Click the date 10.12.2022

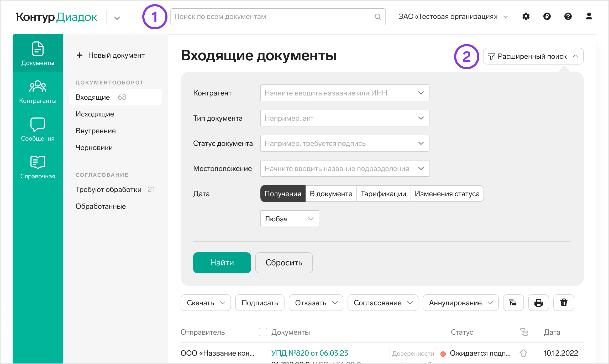click(x=560, y=353)
